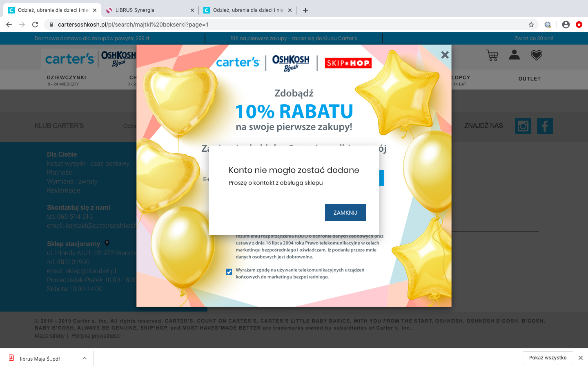The image size is (588, 368).
Task: Close the downloads bar
Action: pos(580,358)
